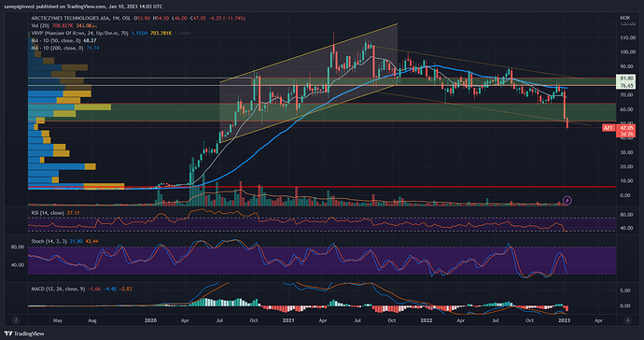Image resolution: width=644 pixels, height=340 pixels.
Task: Click the 2023 label on the time axis
Action: (564, 320)
